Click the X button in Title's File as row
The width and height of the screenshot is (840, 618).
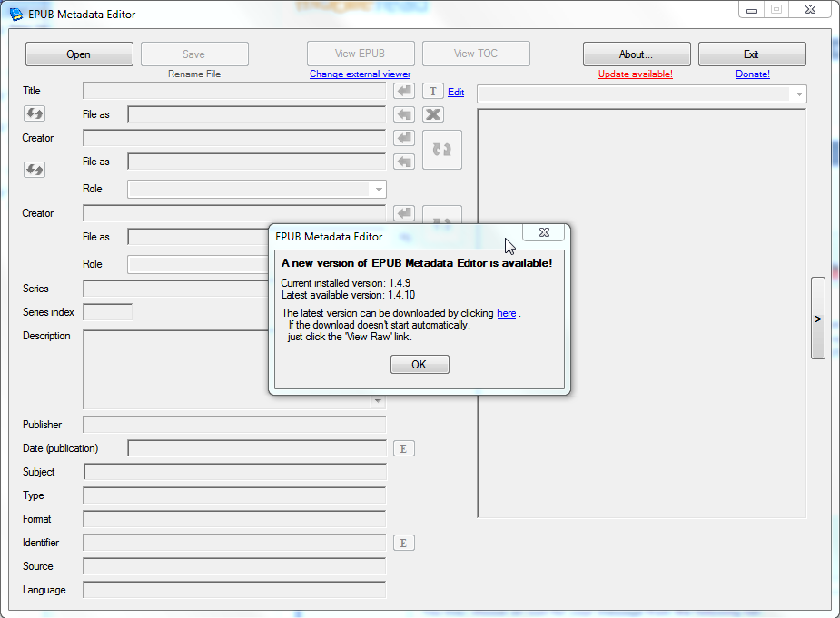tap(433, 114)
